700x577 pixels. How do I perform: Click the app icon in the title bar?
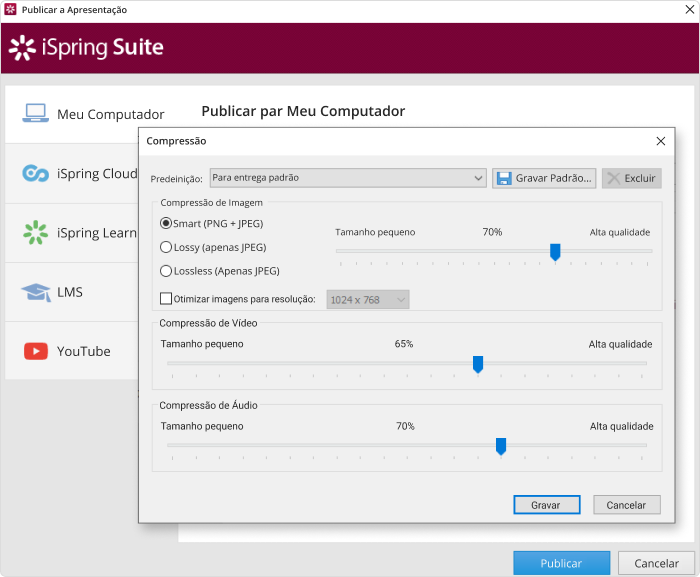click(x=10, y=9)
